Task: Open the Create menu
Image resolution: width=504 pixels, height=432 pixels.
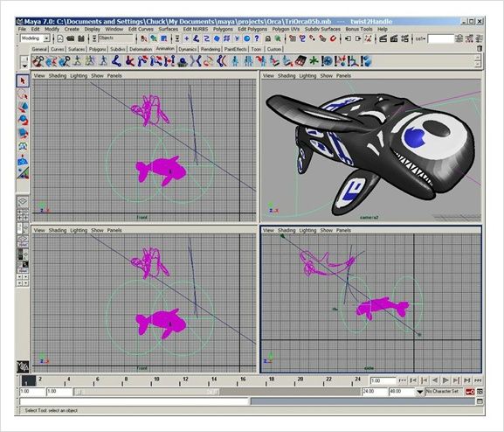Action: click(72, 29)
